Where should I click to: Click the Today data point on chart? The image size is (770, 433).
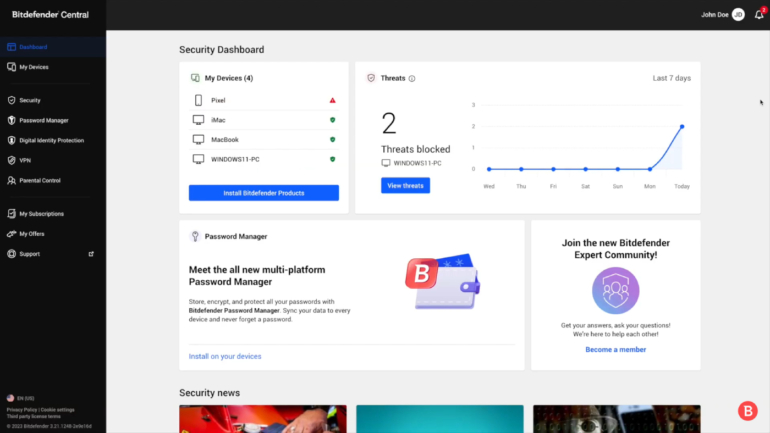coord(682,127)
